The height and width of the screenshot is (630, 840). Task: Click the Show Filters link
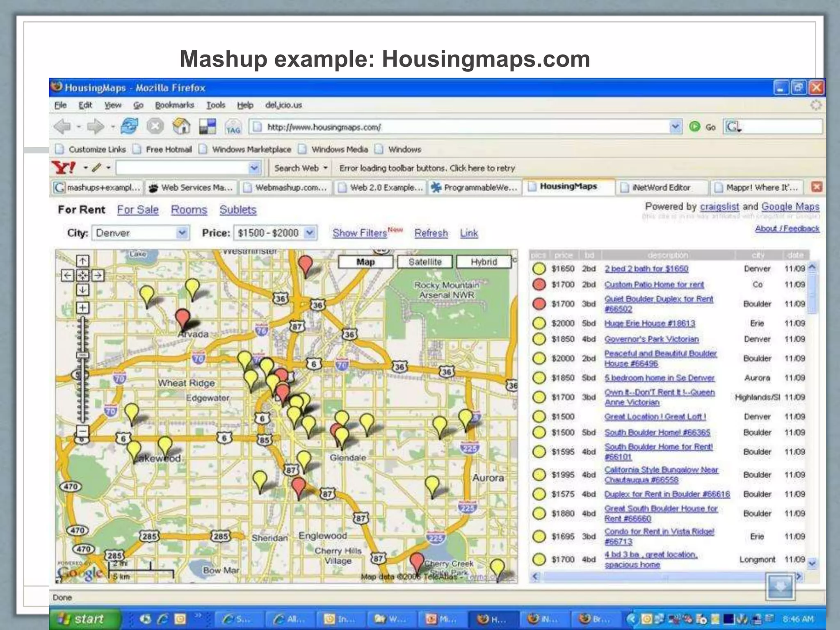pyautogui.click(x=360, y=233)
